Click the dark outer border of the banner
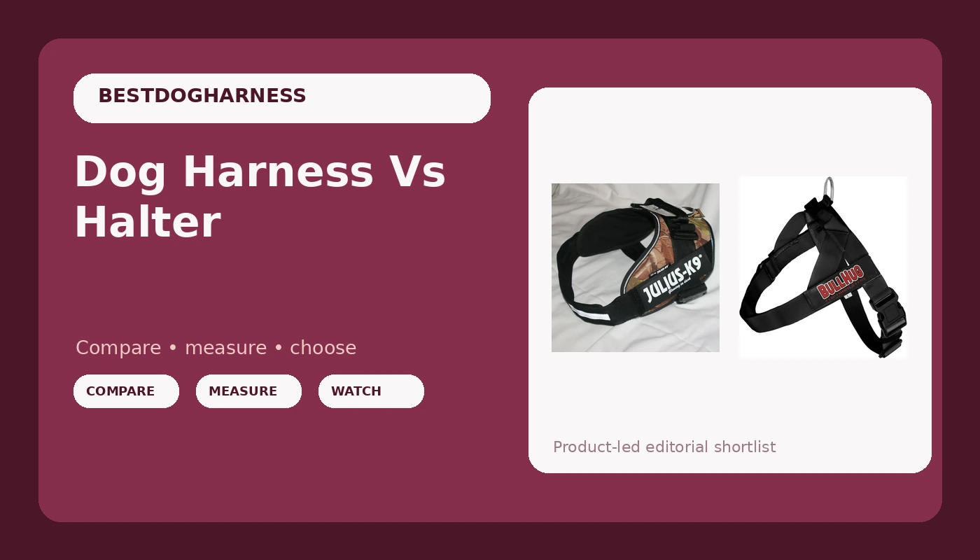Screen dimensions: 980x560 tap(490, 17)
